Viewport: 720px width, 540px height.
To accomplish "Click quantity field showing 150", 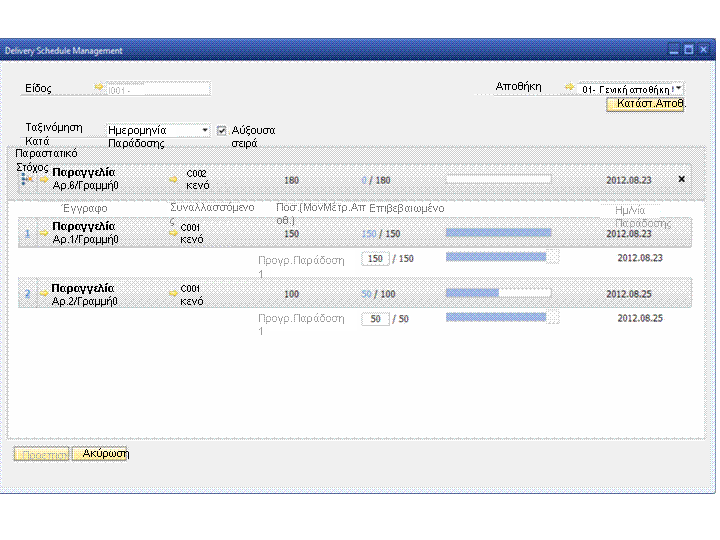I will (375, 259).
